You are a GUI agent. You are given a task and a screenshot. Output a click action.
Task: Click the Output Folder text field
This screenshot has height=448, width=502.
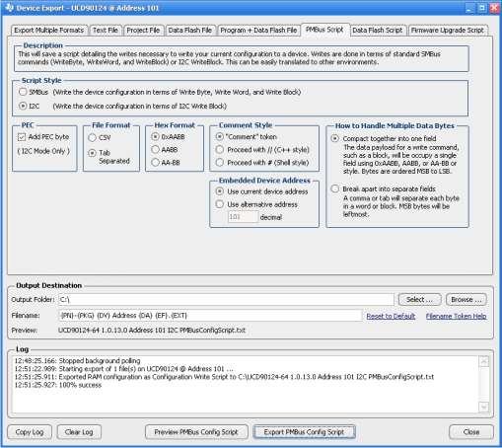click(226, 300)
